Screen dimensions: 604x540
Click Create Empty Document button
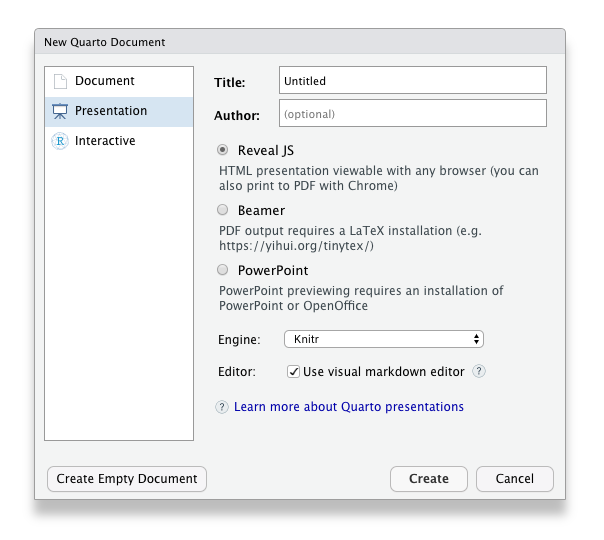127,479
